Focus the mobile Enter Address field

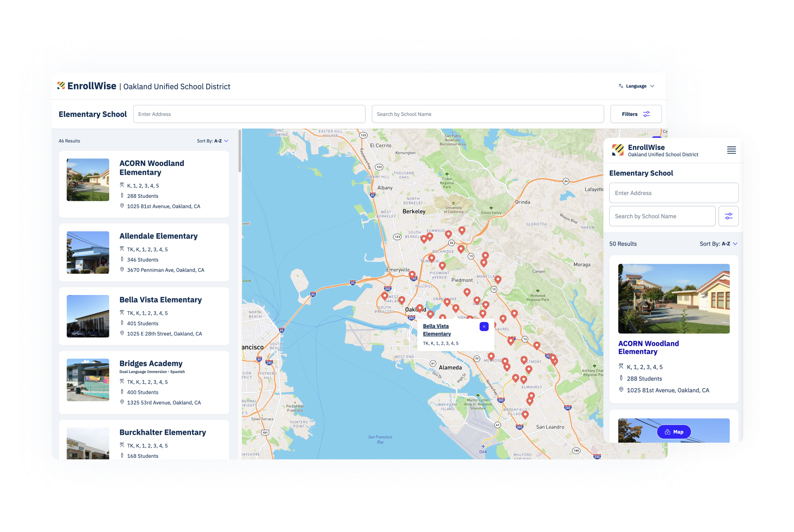[674, 193]
